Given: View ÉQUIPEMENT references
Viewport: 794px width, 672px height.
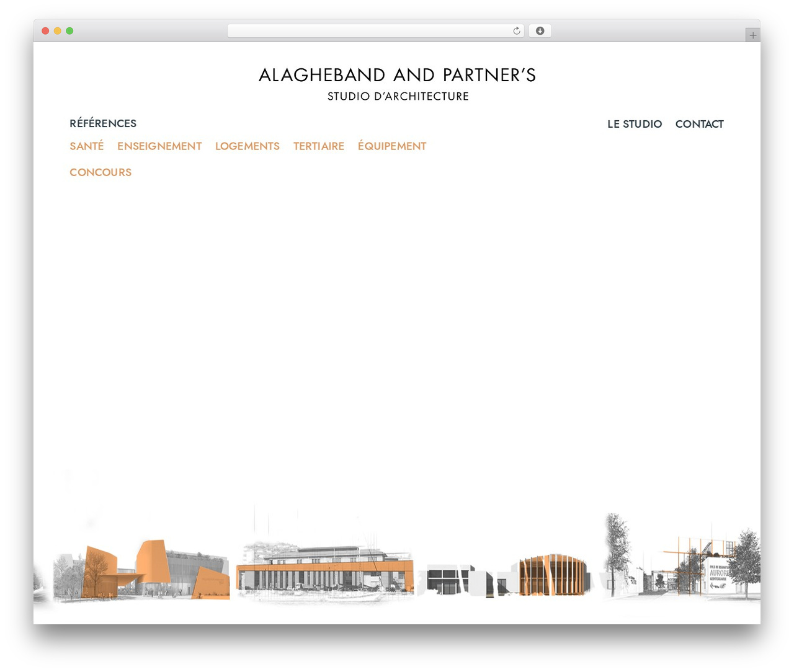Looking at the screenshot, I should click(x=392, y=146).
